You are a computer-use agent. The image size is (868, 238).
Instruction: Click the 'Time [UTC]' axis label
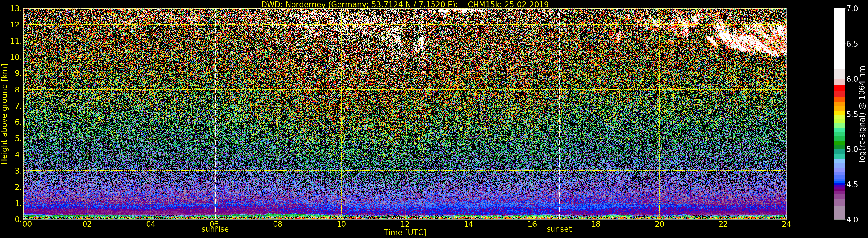point(405,233)
